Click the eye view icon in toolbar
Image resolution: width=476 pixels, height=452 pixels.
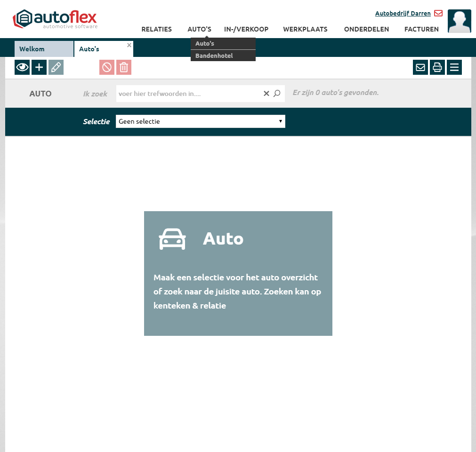tap(22, 67)
